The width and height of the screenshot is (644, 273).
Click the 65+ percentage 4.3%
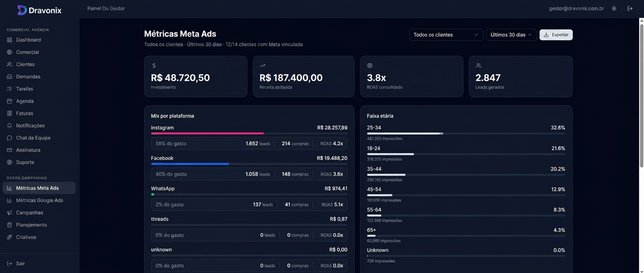click(x=559, y=230)
